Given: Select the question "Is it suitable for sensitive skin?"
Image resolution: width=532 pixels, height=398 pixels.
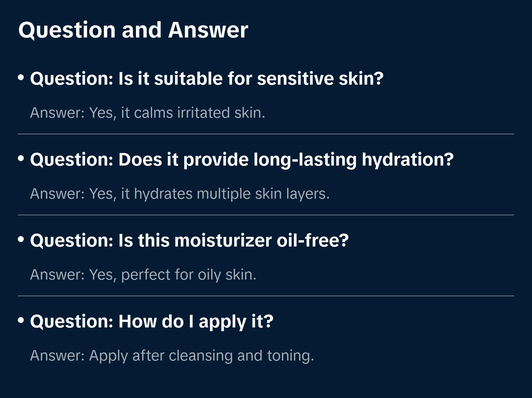Looking at the screenshot, I should (x=207, y=79).
